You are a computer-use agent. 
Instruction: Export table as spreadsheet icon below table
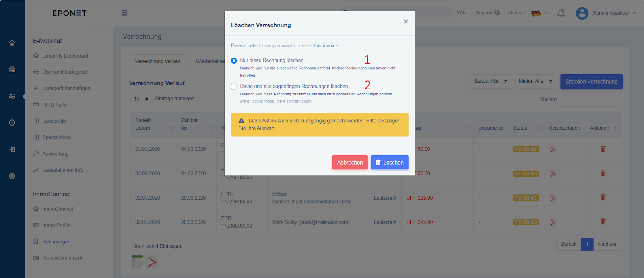tap(137, 262)
